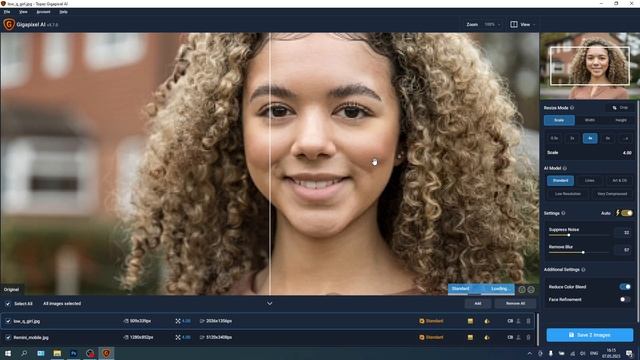Viewport: 640px width, 360px height.
Task: Click the blur drop icon in Remini_mobile.jpg row
Action: 487,338
